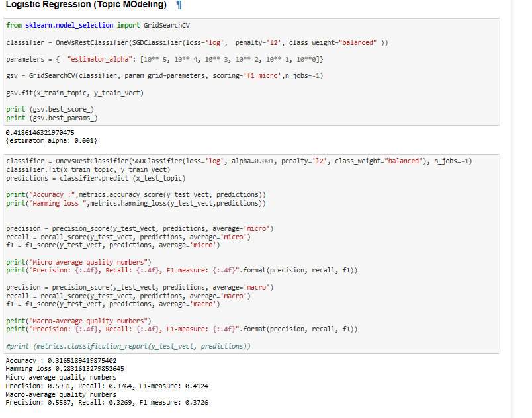Click the 'gsv.fit(x_train_topic, y_train_vect)' line
This screenshot has width=532, height=418.
75,93
